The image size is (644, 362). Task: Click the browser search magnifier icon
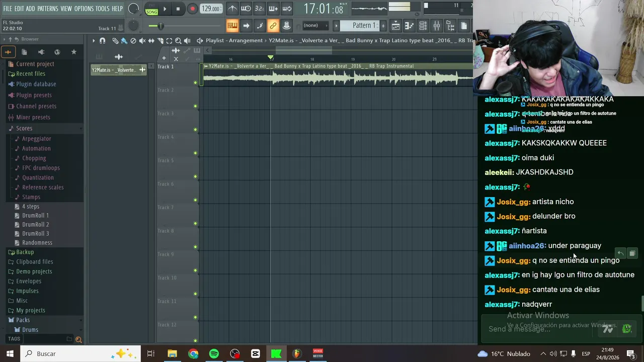tap(78, 339)
